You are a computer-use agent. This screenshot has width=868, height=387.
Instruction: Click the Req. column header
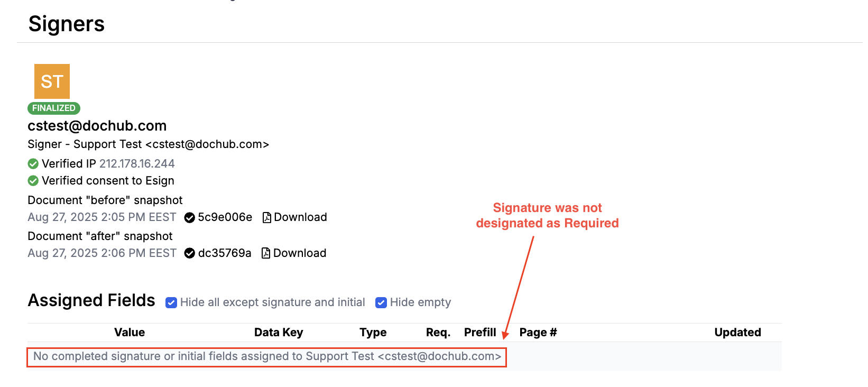(438, 333)
